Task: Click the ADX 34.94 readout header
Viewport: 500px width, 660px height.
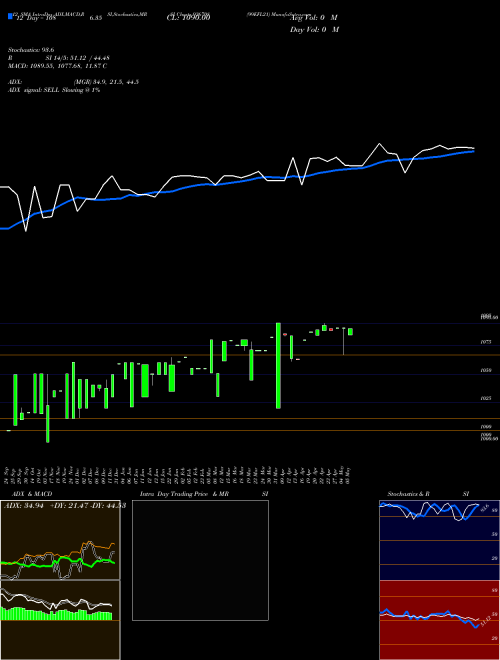Action: point(64,506)
